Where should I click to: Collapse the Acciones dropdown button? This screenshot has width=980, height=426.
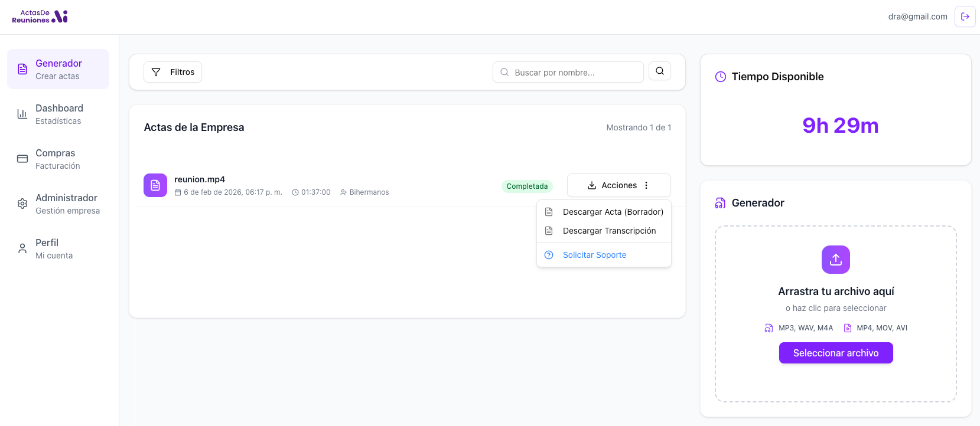pyautogui.click(x=612, y=185)
